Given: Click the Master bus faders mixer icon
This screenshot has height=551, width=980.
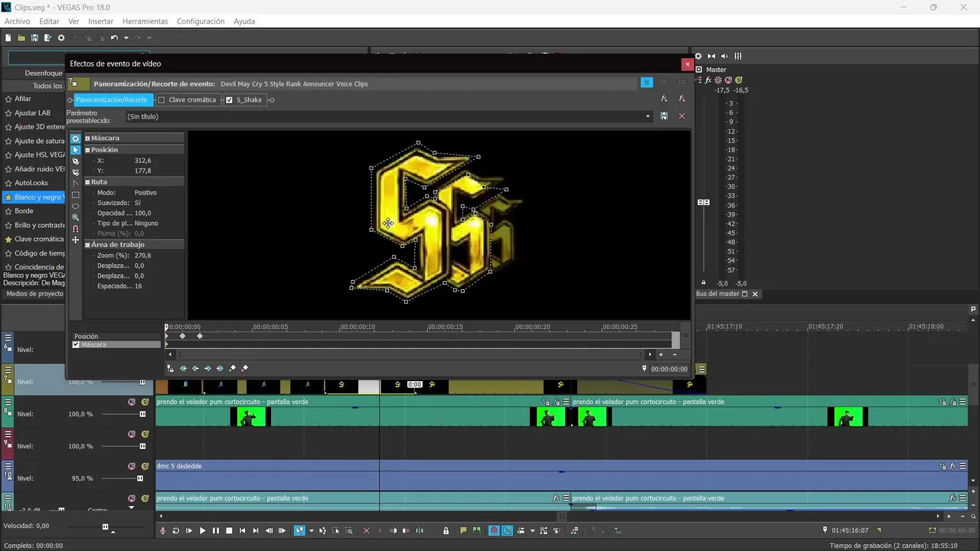Looking at the screenshot, I should coord(738,56).
